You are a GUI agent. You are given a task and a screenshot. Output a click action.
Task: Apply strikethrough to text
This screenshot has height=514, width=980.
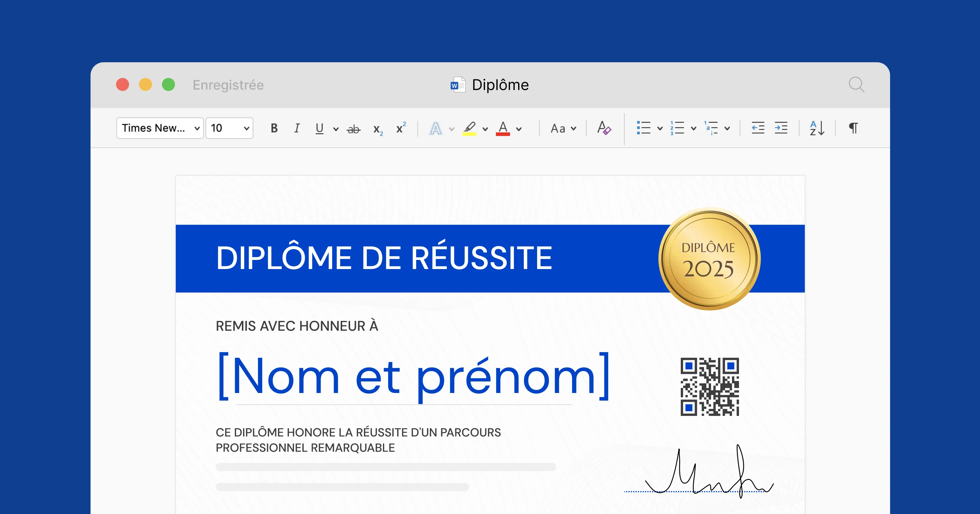[353, 129]
